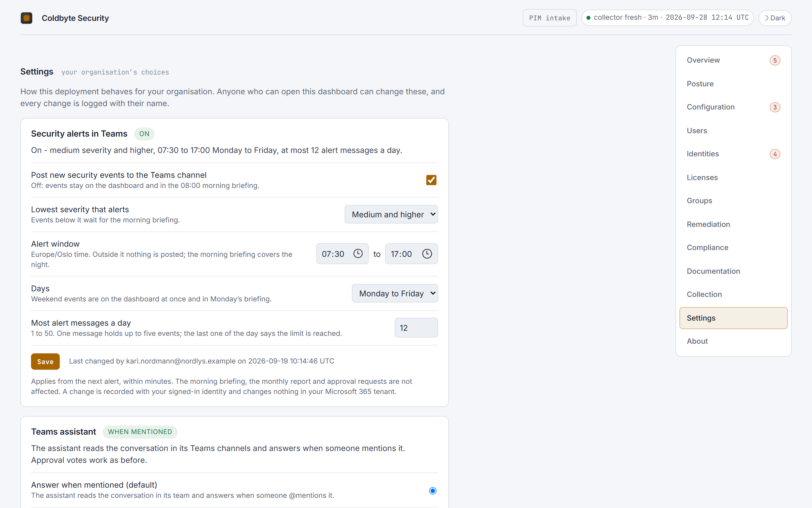Click the Coldbyte Security title
812x508 pixels.
point(75,18)
